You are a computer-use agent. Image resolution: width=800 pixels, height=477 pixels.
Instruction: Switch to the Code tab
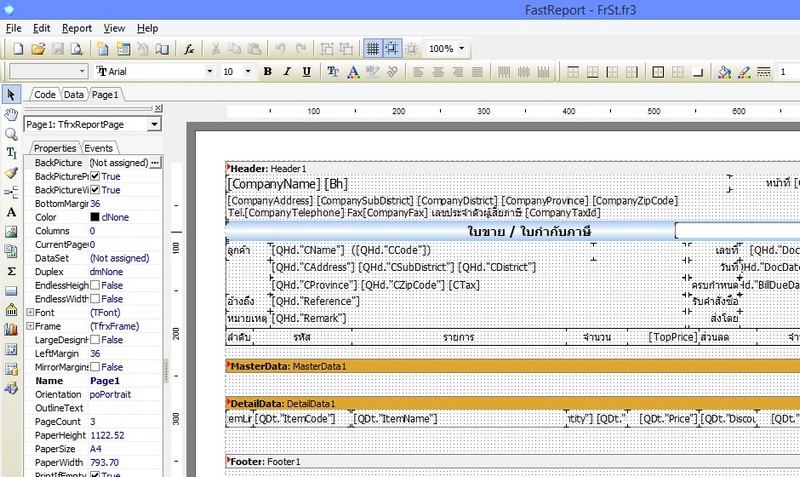click(44, 94)
